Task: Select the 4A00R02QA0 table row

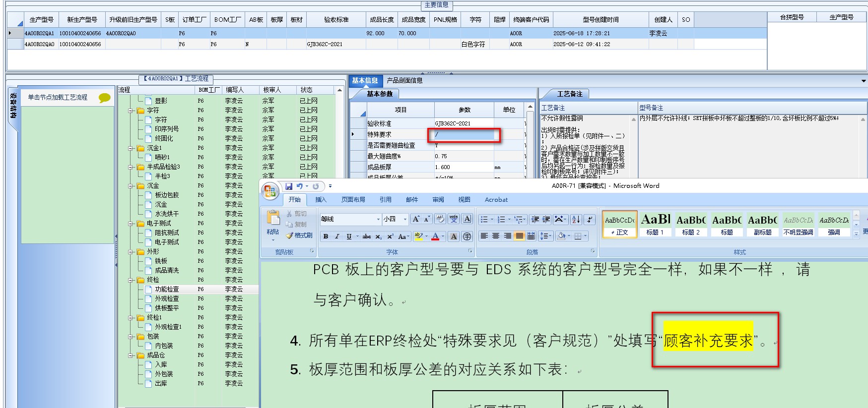Action: tap(387, 44)
